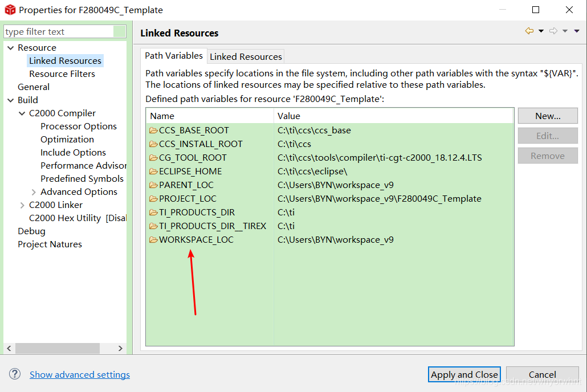Click the TI_PRODUCTS_DIR folder icon
587x392 pixels.
[153, 213]
